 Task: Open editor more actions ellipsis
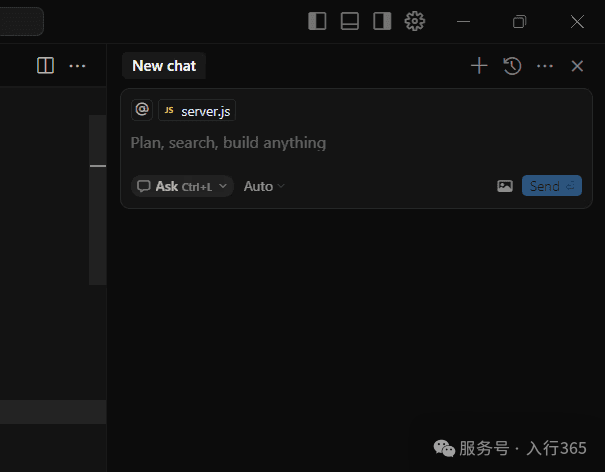(77, 66)
